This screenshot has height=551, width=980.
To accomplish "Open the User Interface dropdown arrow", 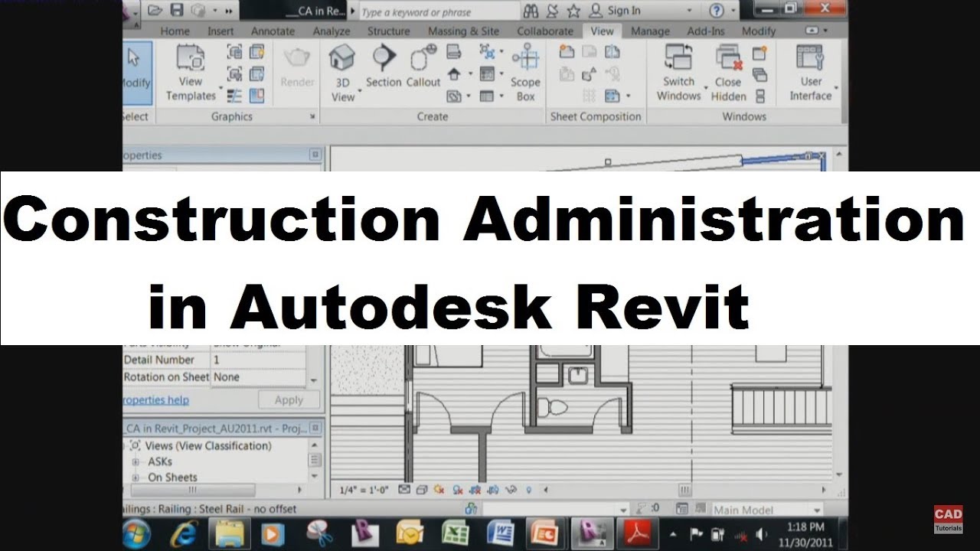I will coord(835,88).
